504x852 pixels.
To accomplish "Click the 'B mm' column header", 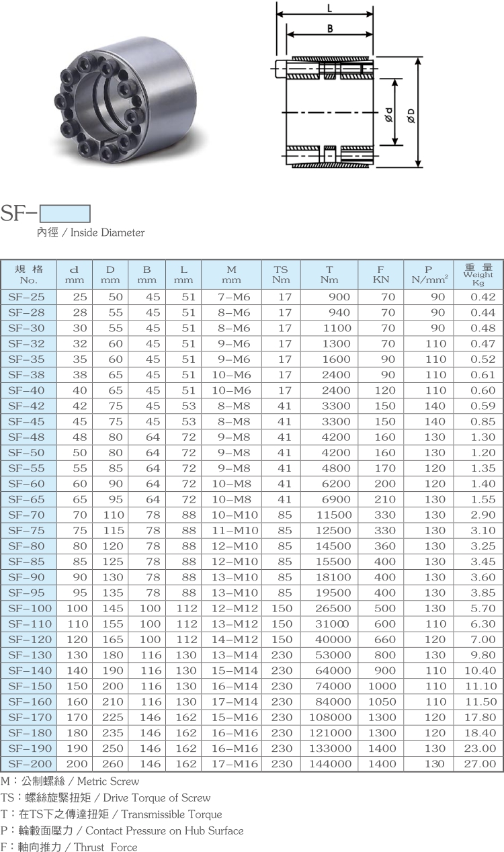I will (147, 274).
